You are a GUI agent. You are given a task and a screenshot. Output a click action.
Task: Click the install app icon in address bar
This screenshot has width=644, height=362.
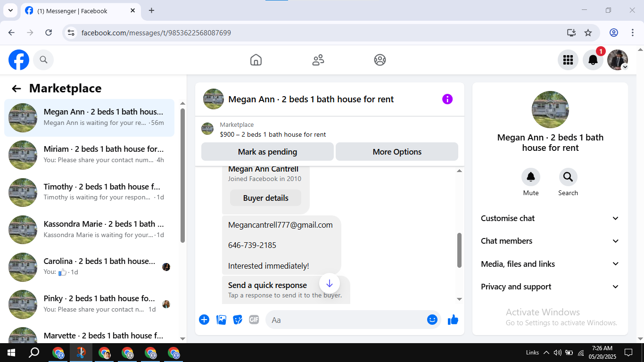click(x=571, y=33)
